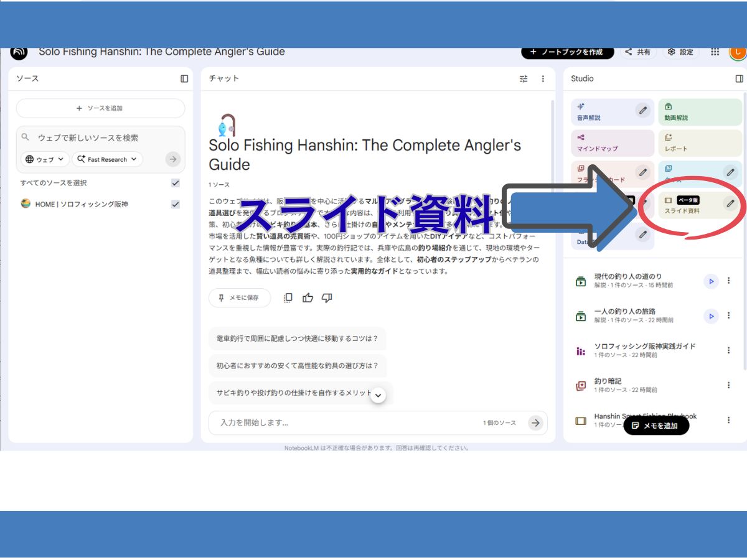Open the ウェブ source type dropdown
The image size is (747, 560).
tap(43, 159)
